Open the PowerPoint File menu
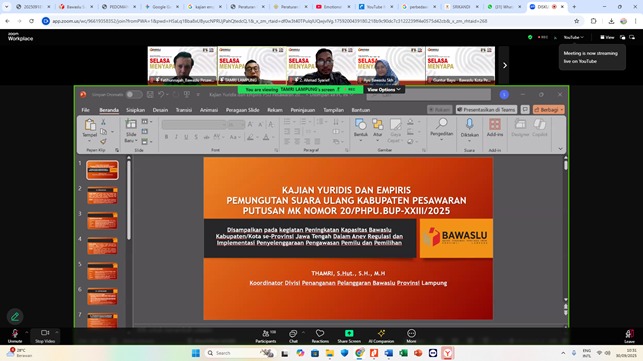The image size is (643, 361). 85,110
